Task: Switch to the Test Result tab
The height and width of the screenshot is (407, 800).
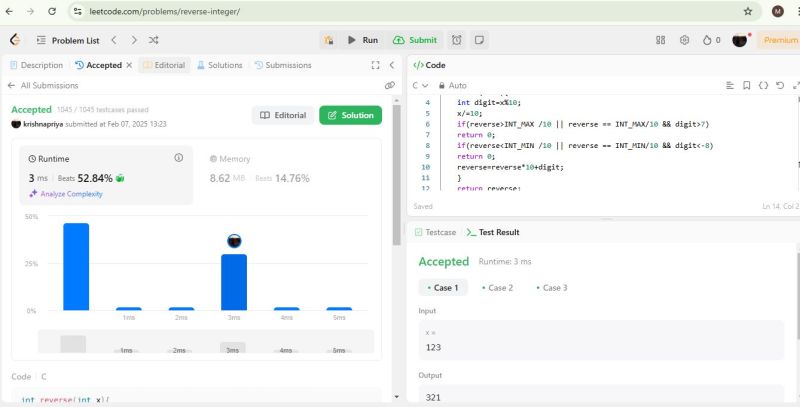Action: tap(493, 232)
